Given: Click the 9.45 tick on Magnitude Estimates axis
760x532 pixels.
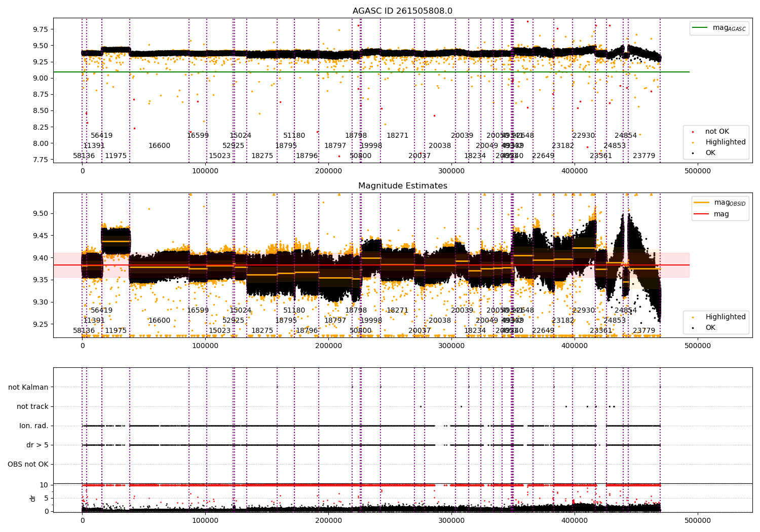Looking at the screenshot, I should tap(40, 236).
